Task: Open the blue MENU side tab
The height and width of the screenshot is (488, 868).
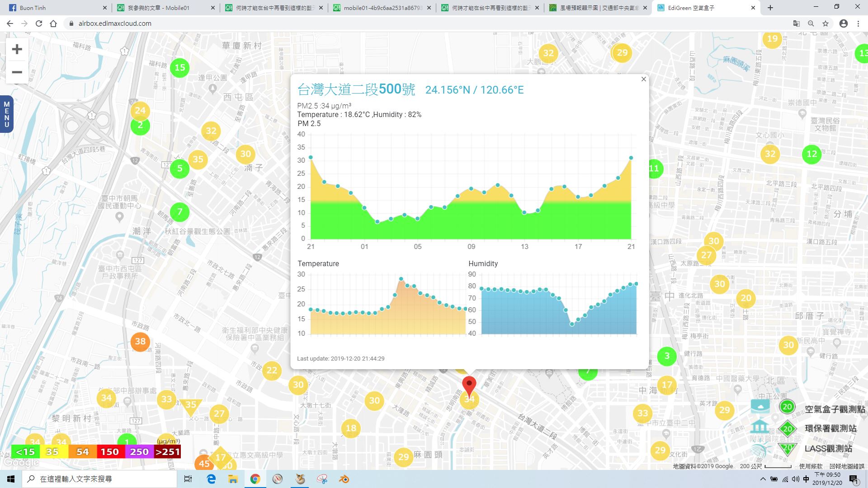Action: click(x=6, y=114)
